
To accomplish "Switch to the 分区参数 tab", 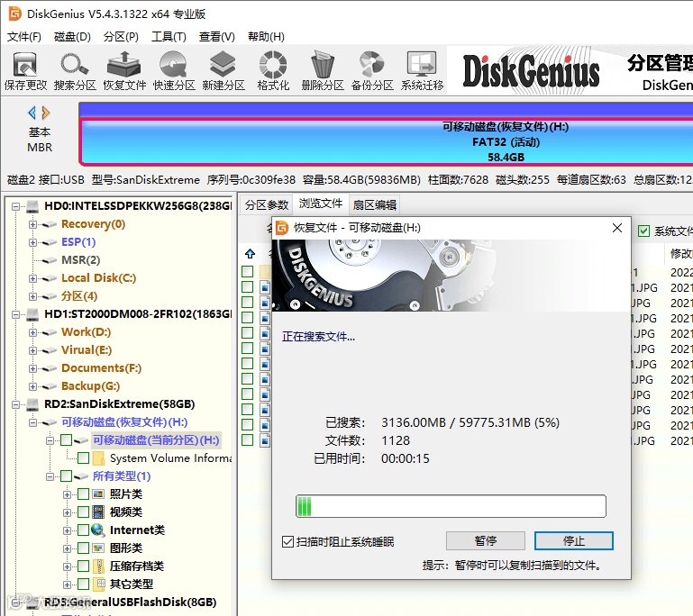I will tap(267, 205).
